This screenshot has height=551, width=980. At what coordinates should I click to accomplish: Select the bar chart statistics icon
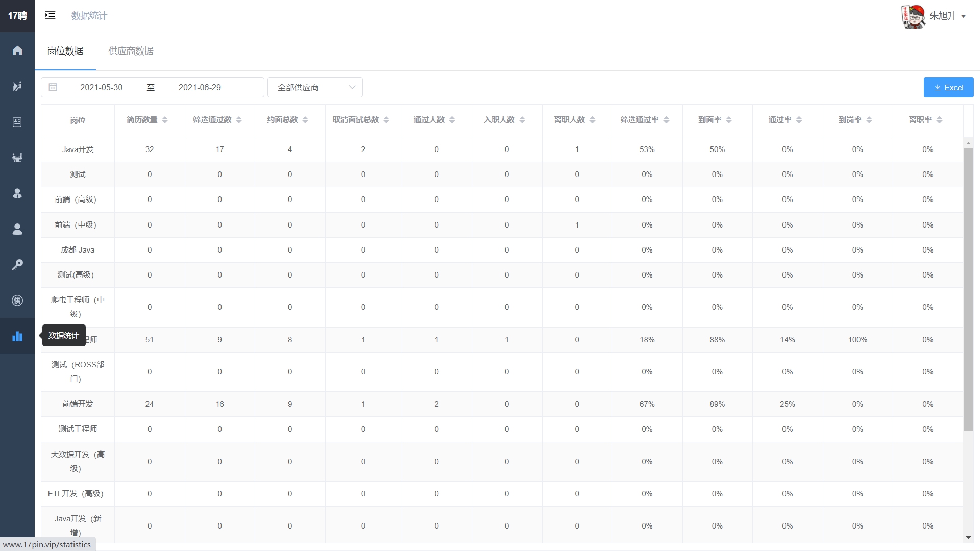click(17, 336)
